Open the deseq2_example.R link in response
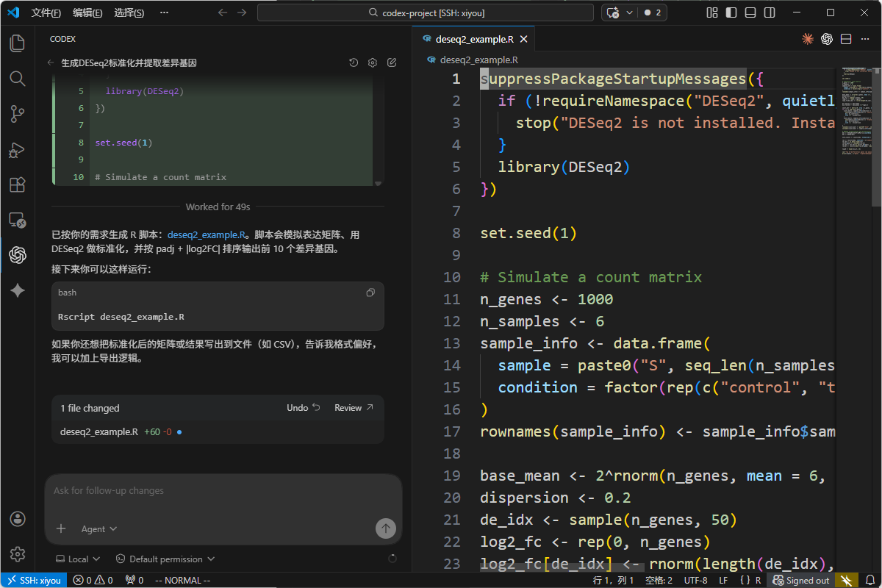Image resolution: width=882 pixels, height=588 pixels. tap(207, 234)
